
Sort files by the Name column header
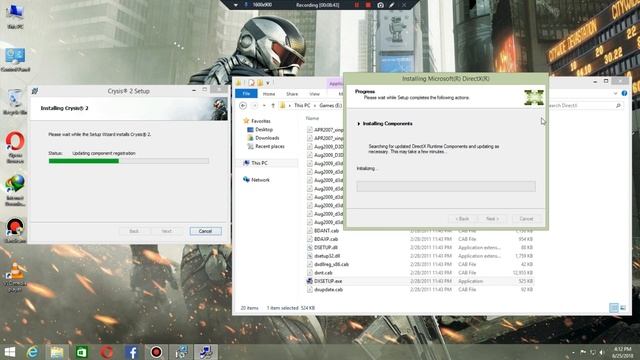312,118
